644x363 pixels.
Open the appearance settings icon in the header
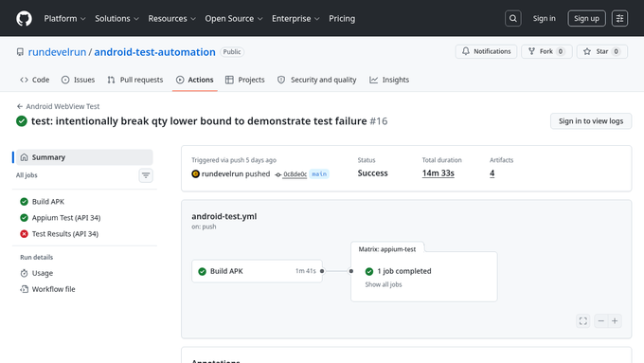(x=619, y=19)
